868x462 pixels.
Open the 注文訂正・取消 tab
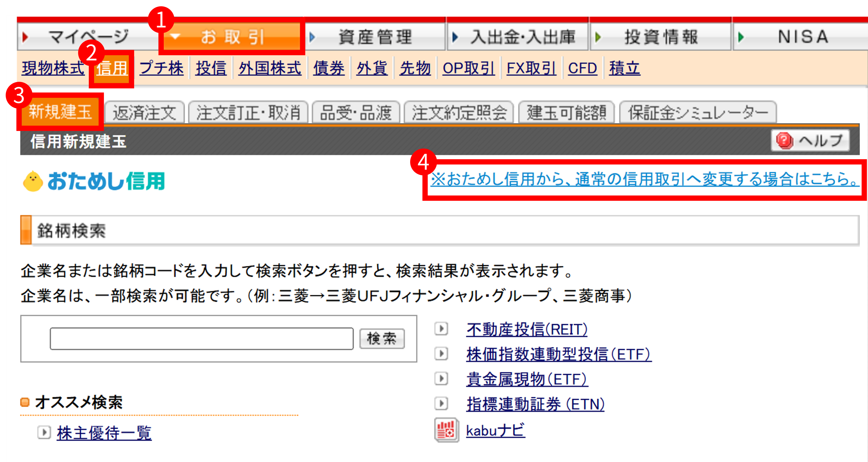tap(248, 112)
